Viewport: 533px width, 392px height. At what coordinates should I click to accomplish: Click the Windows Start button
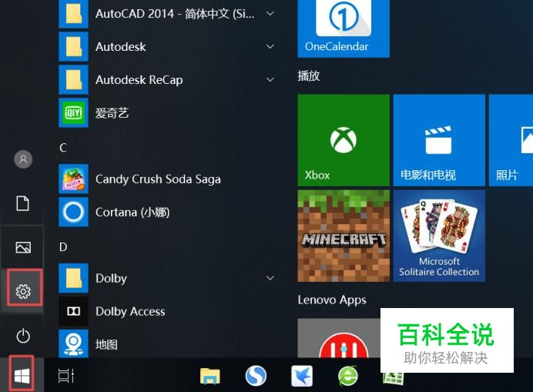[22, 377]
